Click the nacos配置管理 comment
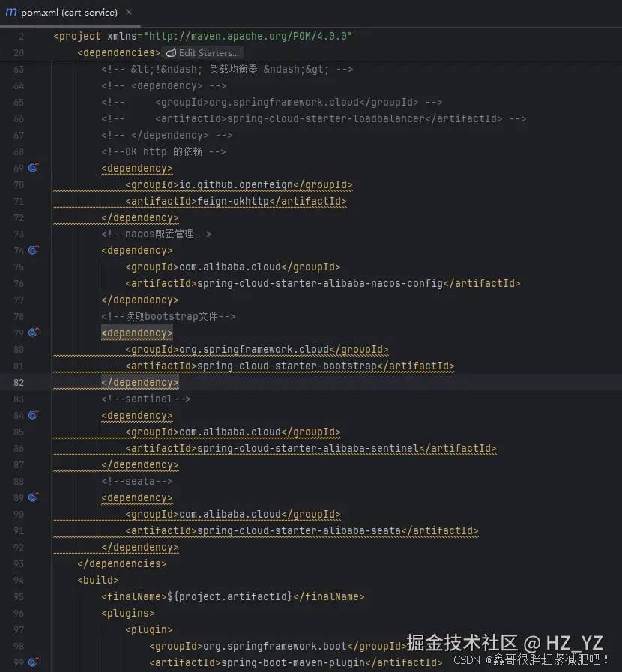The width and height of the screenshot is (622, 672). point(157,234)
